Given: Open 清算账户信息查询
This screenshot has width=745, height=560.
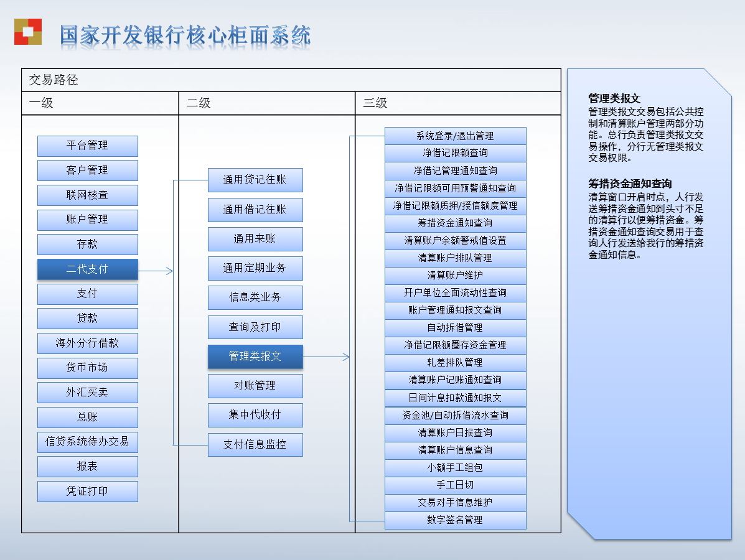Looking at the screenshot, I should (x=455, y=450).
